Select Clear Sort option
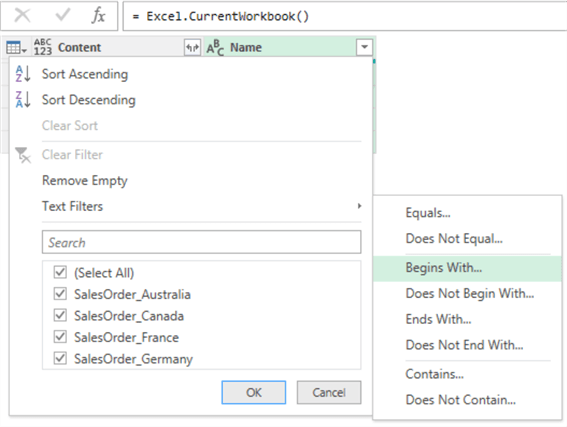567x427 pixels. 70,125
